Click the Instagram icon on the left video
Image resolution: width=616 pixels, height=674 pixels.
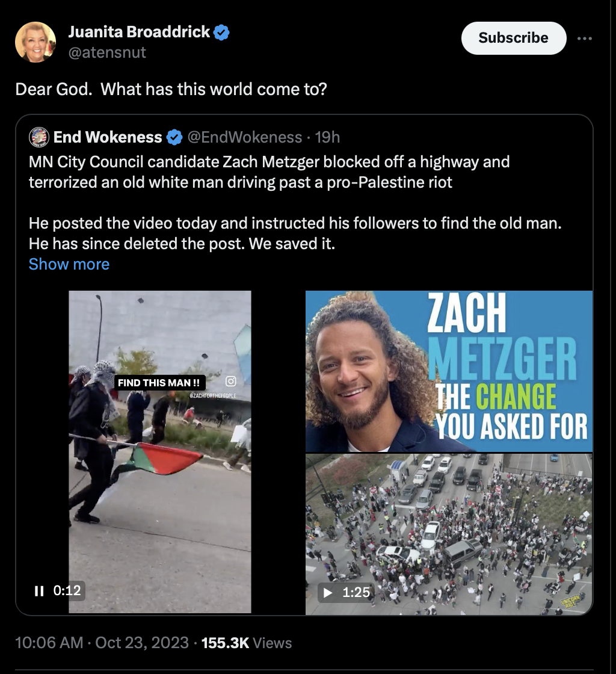230,382
